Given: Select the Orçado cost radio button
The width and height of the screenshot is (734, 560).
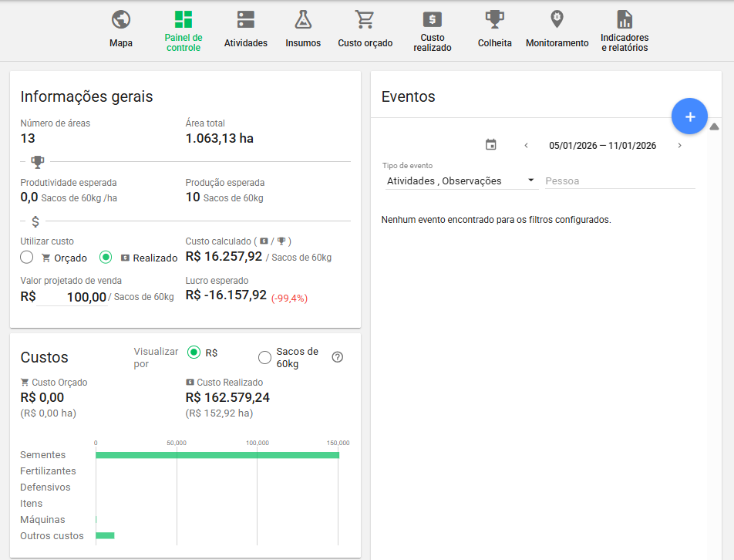Looking at the screenshot, I should (x=27, y=258).
